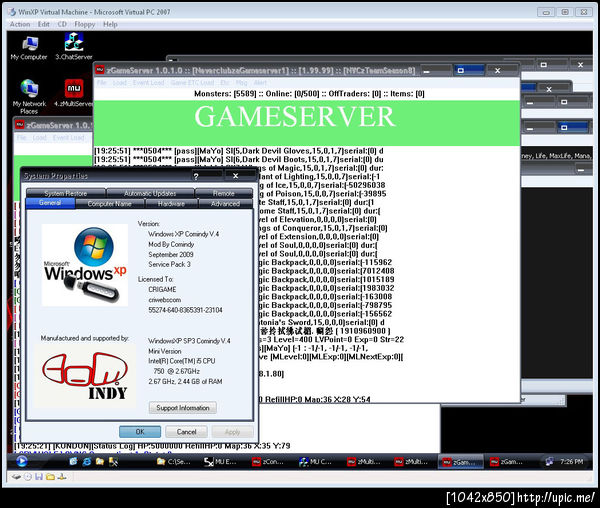Open the 3.ChatServer desktop shortcut

tap(74, 47)
